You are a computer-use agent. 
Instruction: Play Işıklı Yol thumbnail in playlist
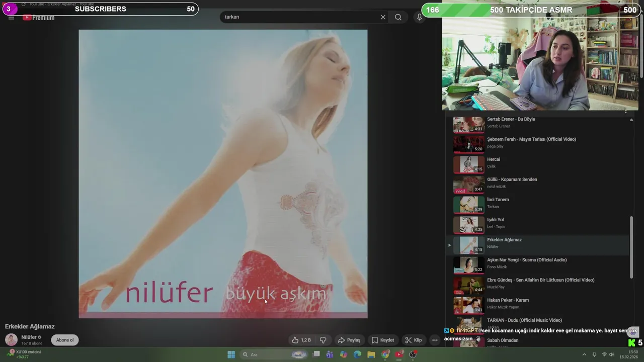468,225
